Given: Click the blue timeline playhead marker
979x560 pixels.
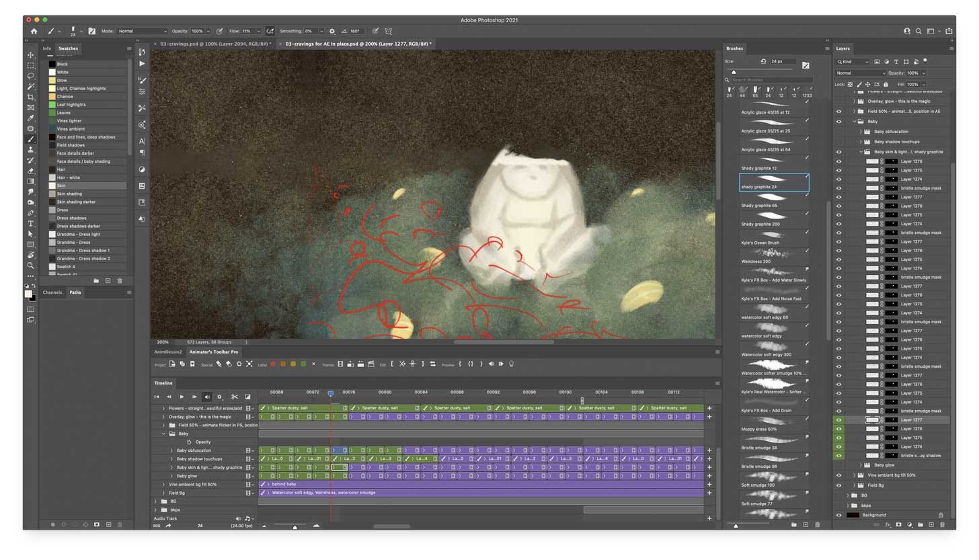Looking at the screenshot, I should 330,393.
